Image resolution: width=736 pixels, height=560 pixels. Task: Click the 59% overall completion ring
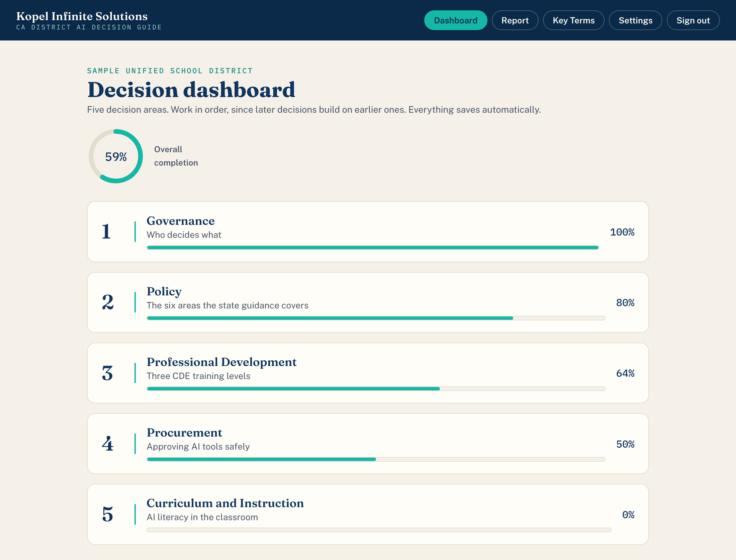[x=116, y=156]
